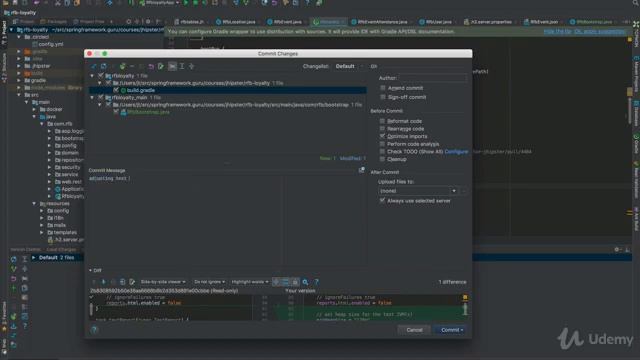Click Cancel button in Commit dialog

tap(414, 330)
